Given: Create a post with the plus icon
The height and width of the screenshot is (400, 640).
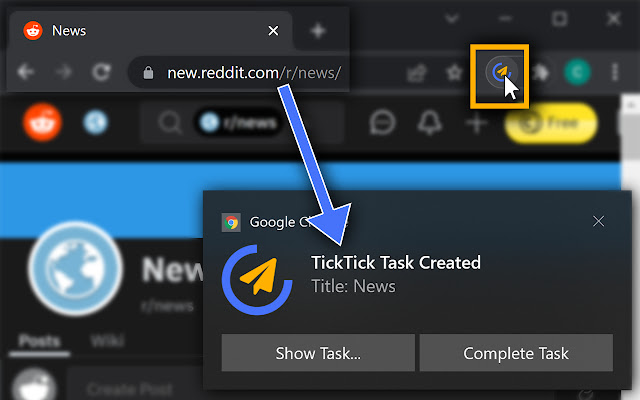Looking at the screenshot, I should (x=476, y=123).
